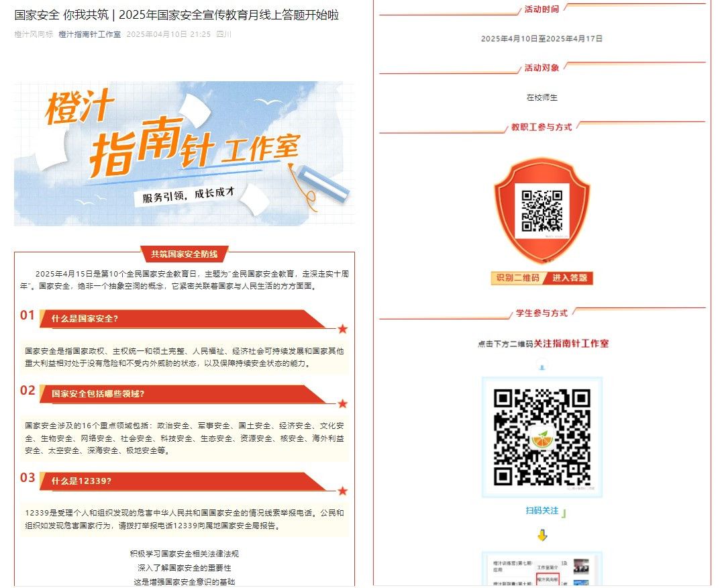Click the line 这是增强国家安全意识的基础
Viewport: 722px width, 588px height.
pyautogui.click(x=184, y=582)
